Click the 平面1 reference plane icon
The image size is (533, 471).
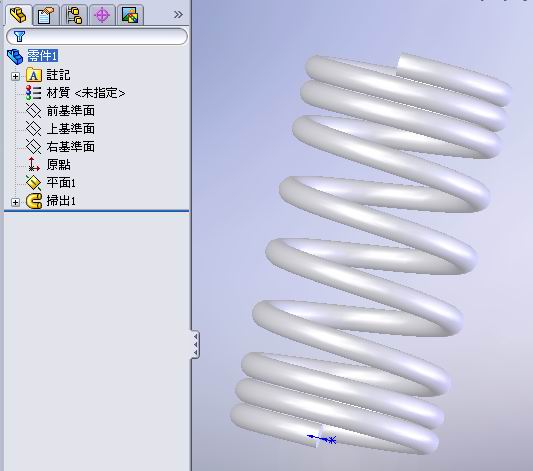pyautogui.click(x=34, y=183)
